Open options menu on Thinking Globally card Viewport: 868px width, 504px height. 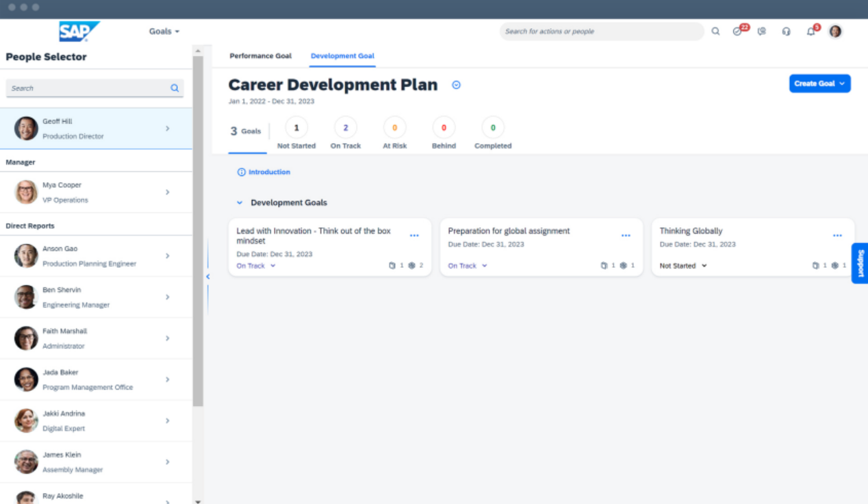click(837, 235)
